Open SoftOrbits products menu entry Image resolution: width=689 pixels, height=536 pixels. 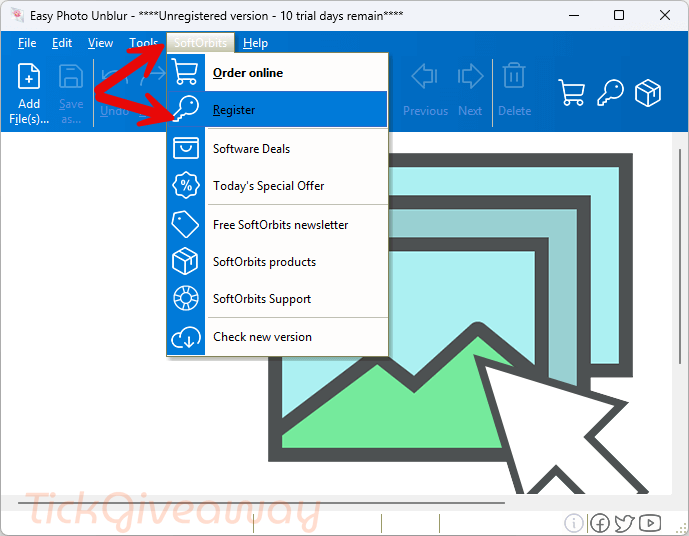pyautogui.click(x=277, y=261)
